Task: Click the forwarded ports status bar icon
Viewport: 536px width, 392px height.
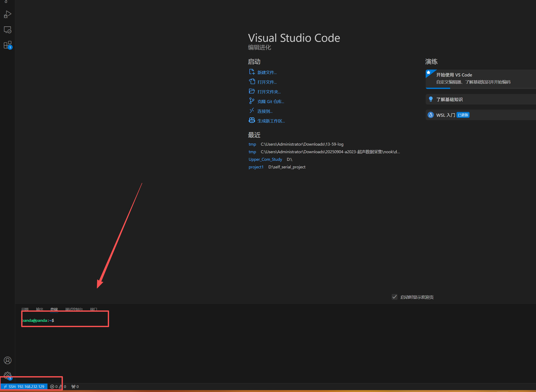Action: [75, 387]
